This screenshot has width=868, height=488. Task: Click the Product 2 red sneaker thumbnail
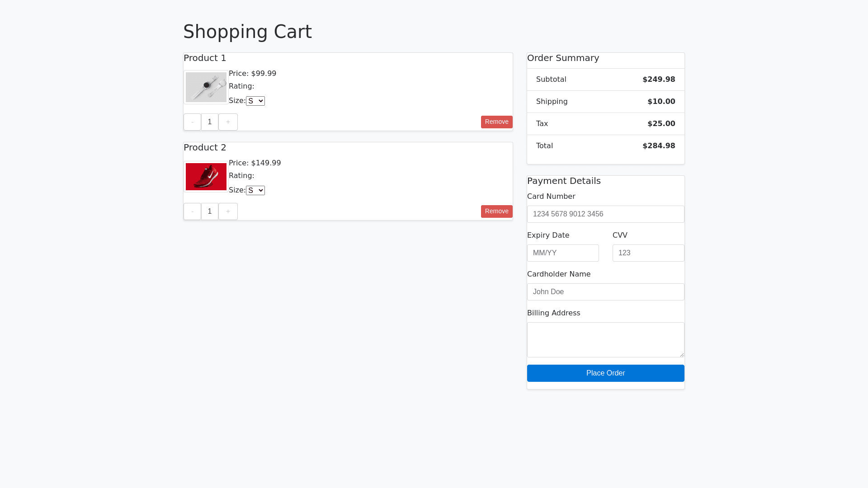coord(206,177)
